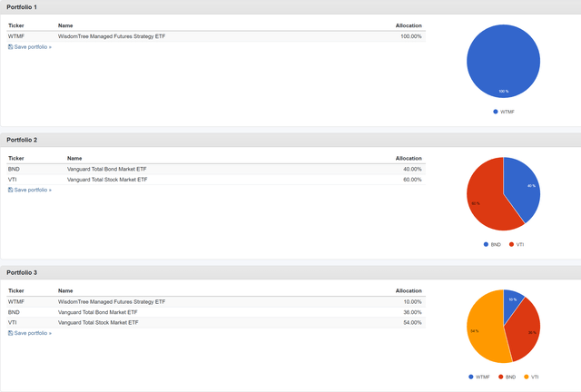Click WTMF legend label in Portfolio 1 chart
The width and height of the screenshot is (581, 392).
point(507,112)
